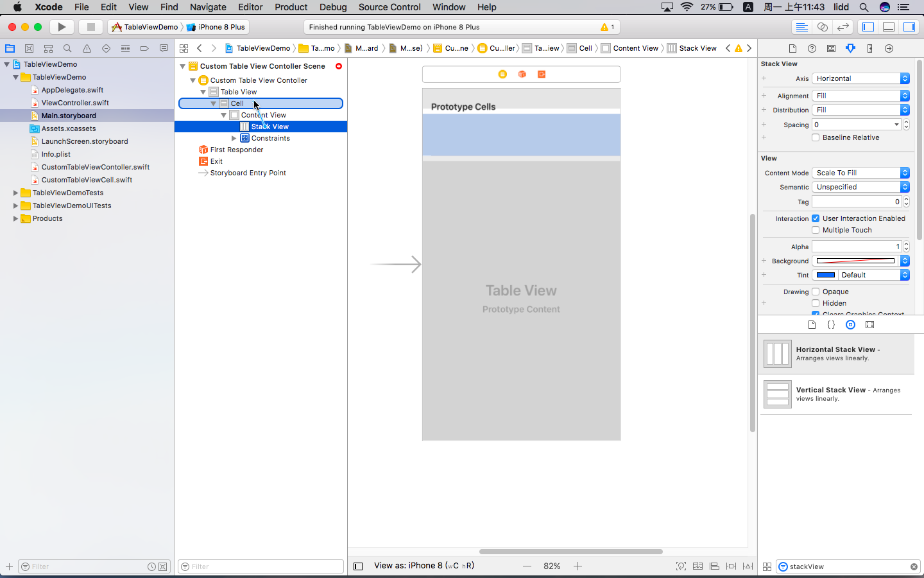Expand the Constraints item in outline
924x578 pixels.
point(234,138)
